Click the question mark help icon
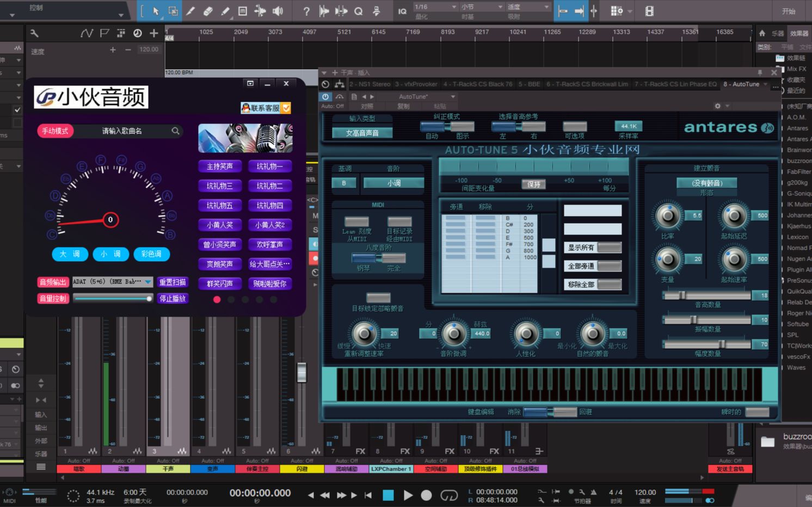 point(306,11)
